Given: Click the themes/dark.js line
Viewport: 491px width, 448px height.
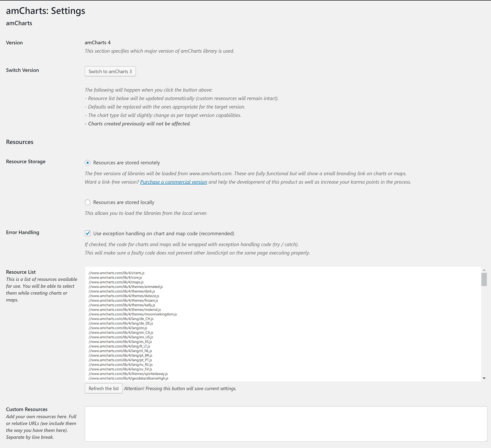Looking at the screenshot, I should (122, 291).
